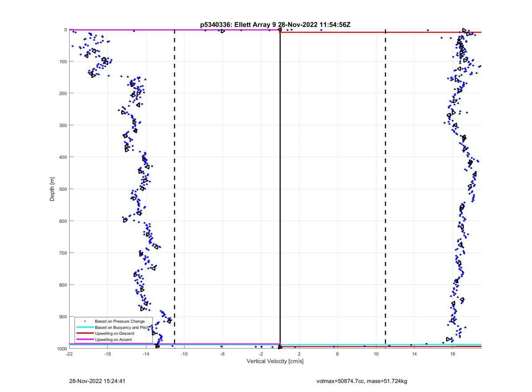Click the dashed vertical line at -11 cm/s
Viewport: 532px width, 392px height.
tap(174, 189)
